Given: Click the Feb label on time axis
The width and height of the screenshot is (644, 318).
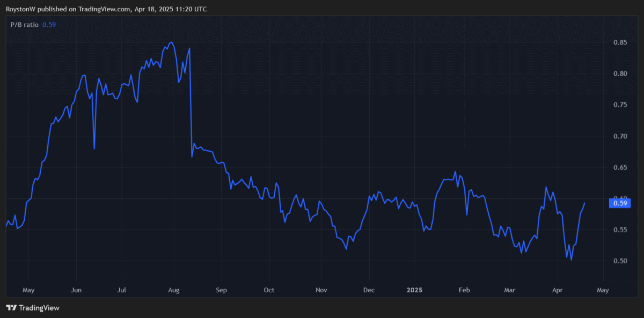Looking at the screenshot, I should 464,290.
